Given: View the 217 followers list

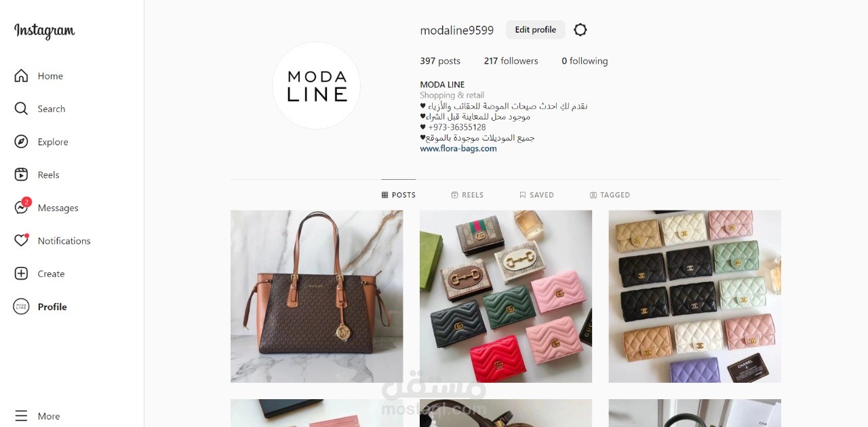Looking at the screenshot, I should [x=511, y=61].
